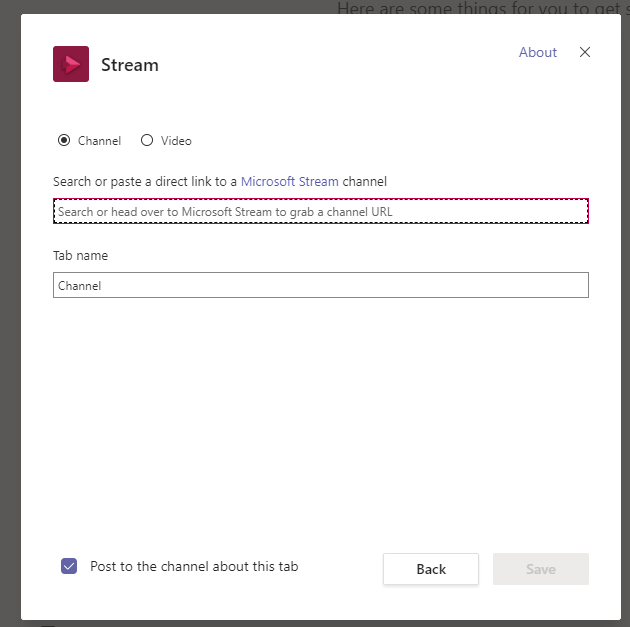Click the Stream app logo icon
Viewport: 630px width, 627px height.
71,64
